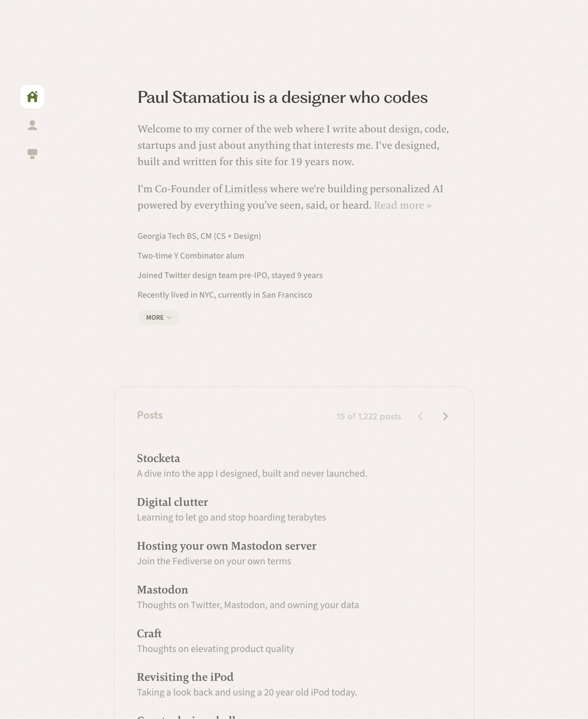Open the Mastodon post
The image size is (588, 719).
162,590
